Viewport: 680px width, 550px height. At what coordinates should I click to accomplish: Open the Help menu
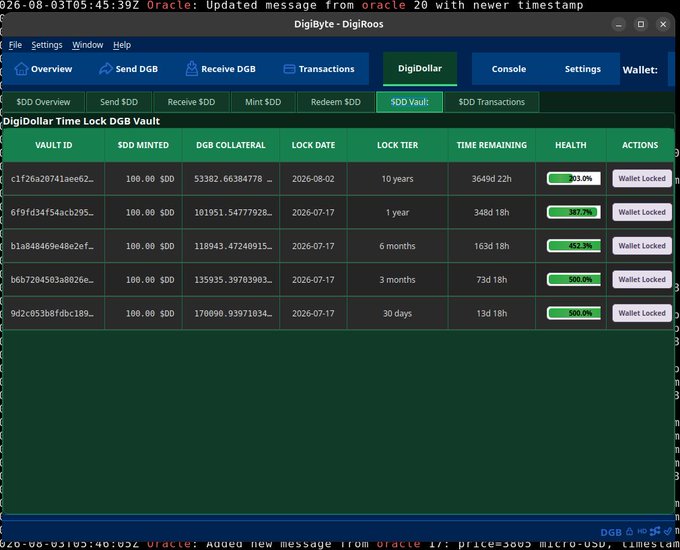(122, 45)
